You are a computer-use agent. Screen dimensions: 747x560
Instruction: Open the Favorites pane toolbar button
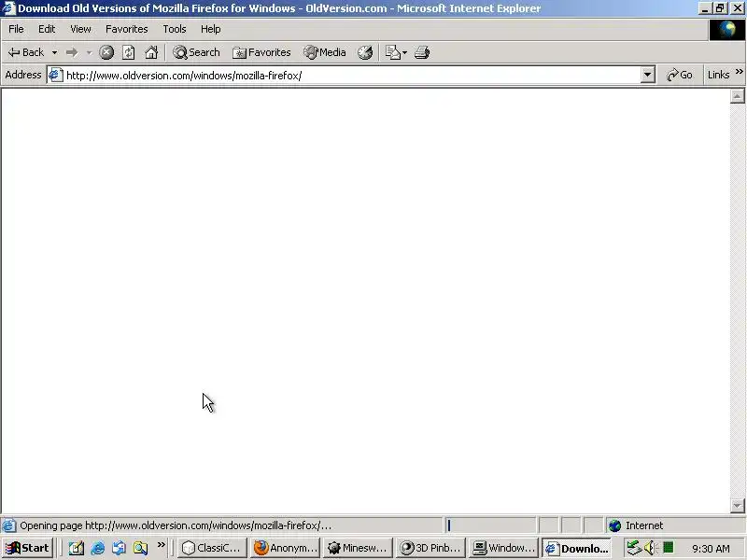coord(261,52)
